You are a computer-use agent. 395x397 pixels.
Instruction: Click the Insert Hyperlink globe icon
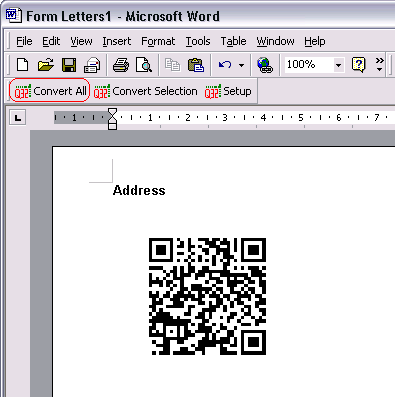tap(265, 64)
